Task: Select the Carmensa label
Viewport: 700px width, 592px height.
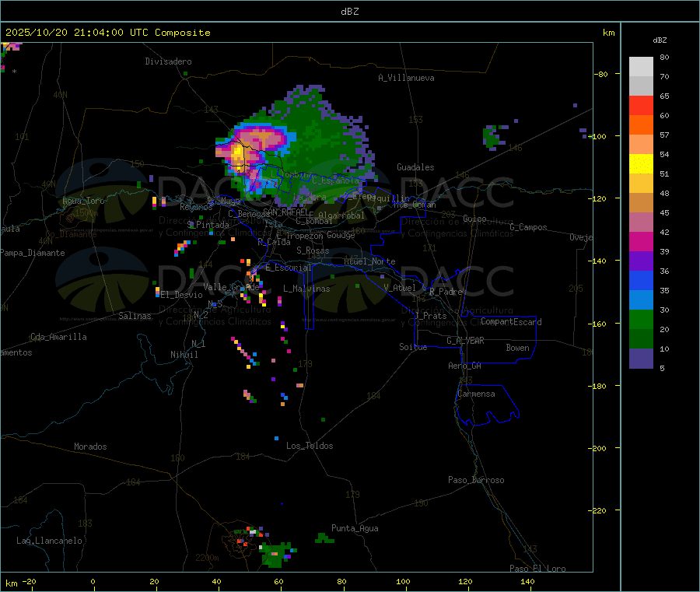Action: [476, 394]
